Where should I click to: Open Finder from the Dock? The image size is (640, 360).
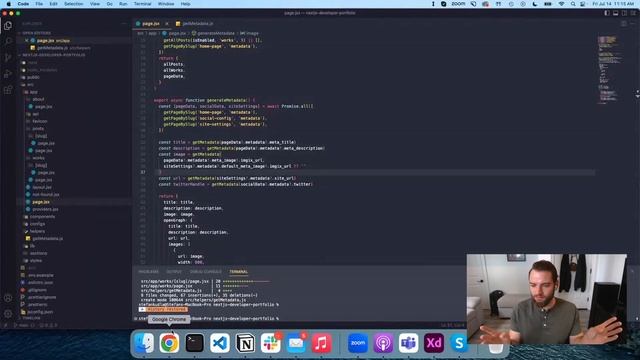point(144,343)
